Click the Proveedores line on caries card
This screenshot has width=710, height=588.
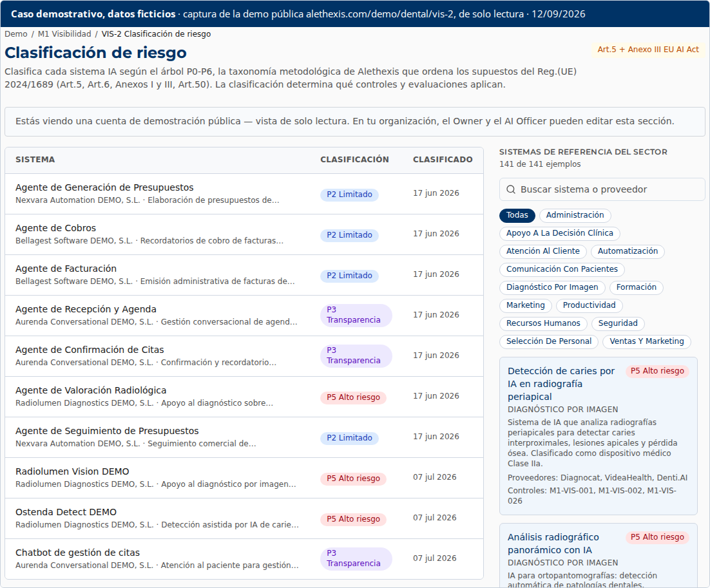point(597,478)
